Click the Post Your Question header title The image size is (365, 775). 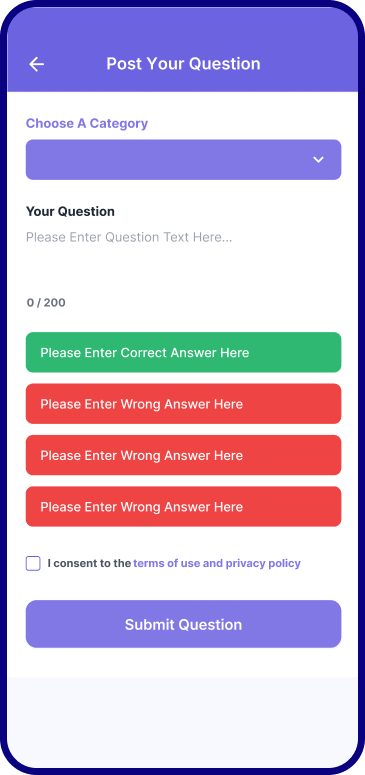[x=183, y=64]
